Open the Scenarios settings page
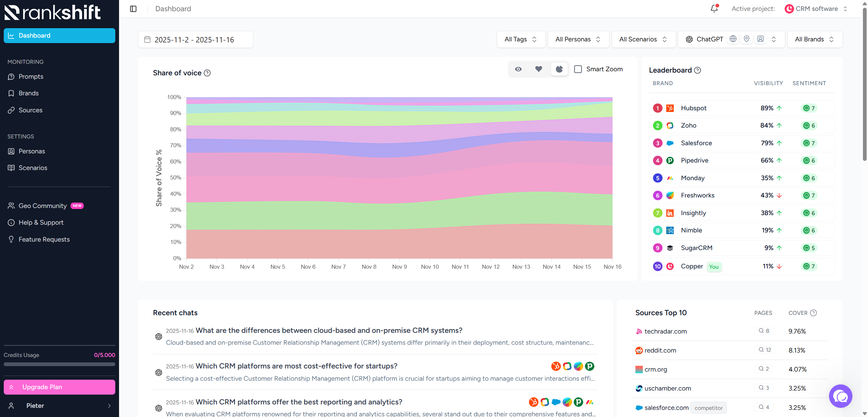The width and height of the screenshot is (868, 417). pyautogui.click(x=33, y=168)
